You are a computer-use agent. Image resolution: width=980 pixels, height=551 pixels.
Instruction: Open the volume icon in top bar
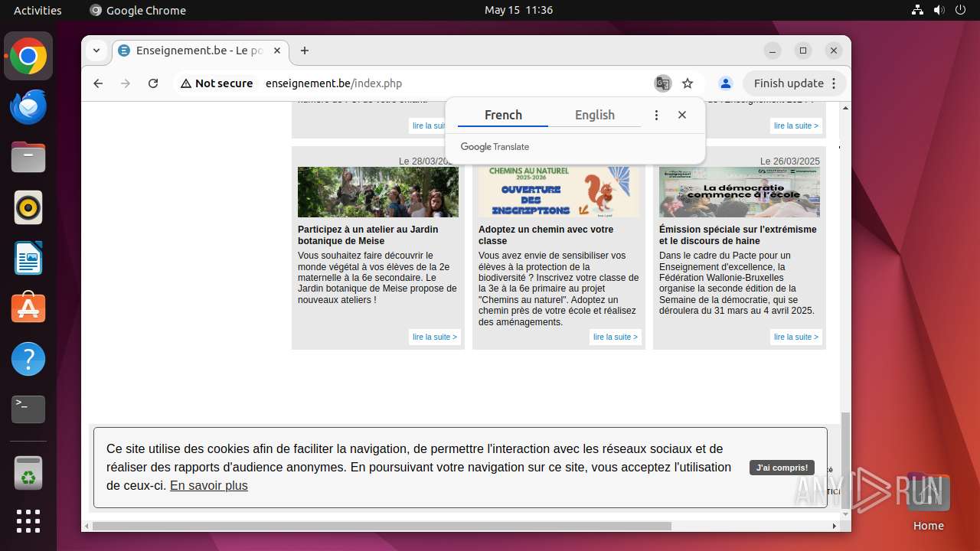tap(939, 10)
